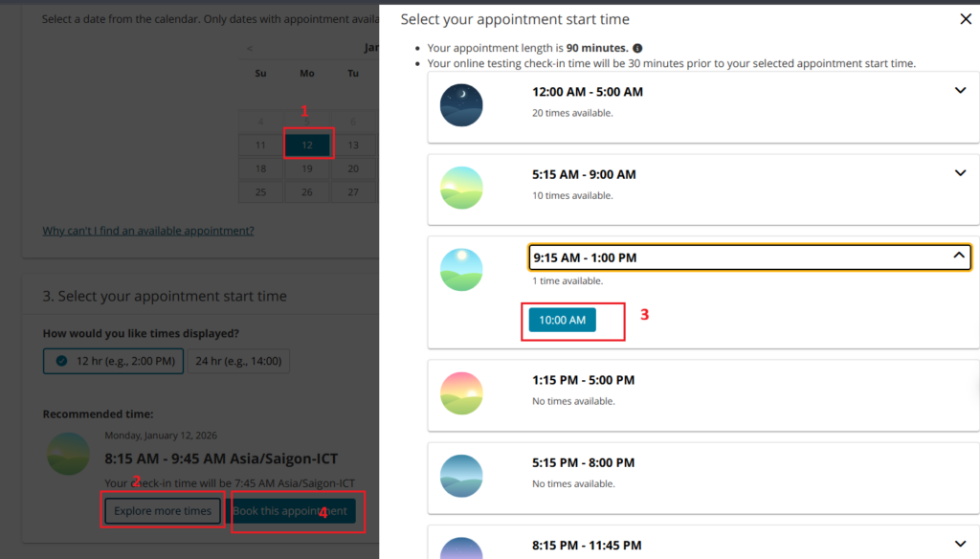
Task: Go to previous month in calendar
Action: point(250,48)
